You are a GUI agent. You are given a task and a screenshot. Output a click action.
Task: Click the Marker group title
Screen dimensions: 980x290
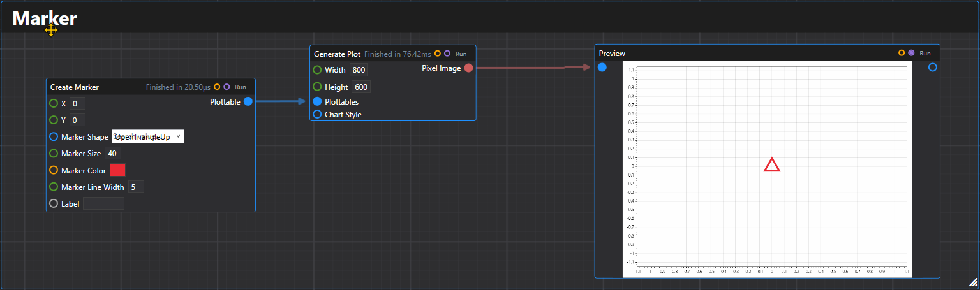tap(45, 18)
